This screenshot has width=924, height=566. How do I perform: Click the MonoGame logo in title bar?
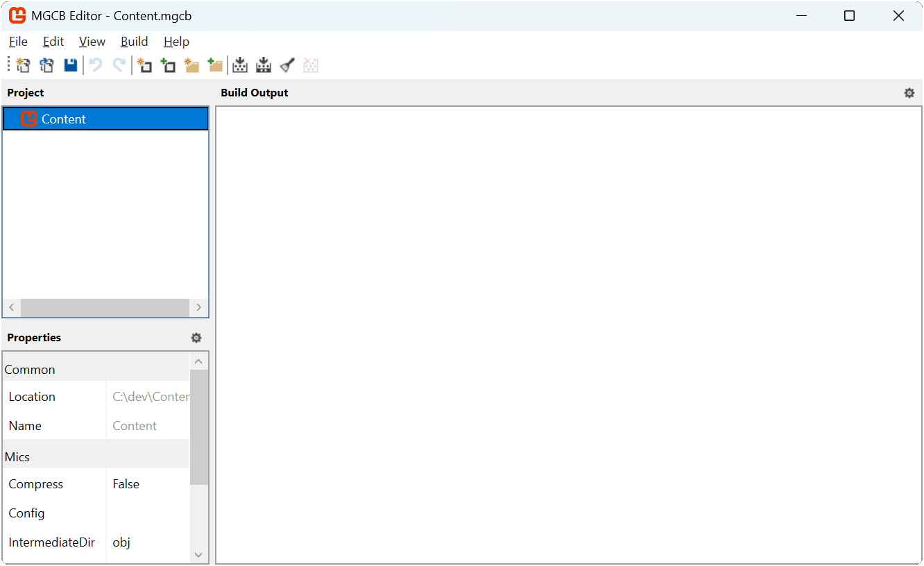coord(17,15)
